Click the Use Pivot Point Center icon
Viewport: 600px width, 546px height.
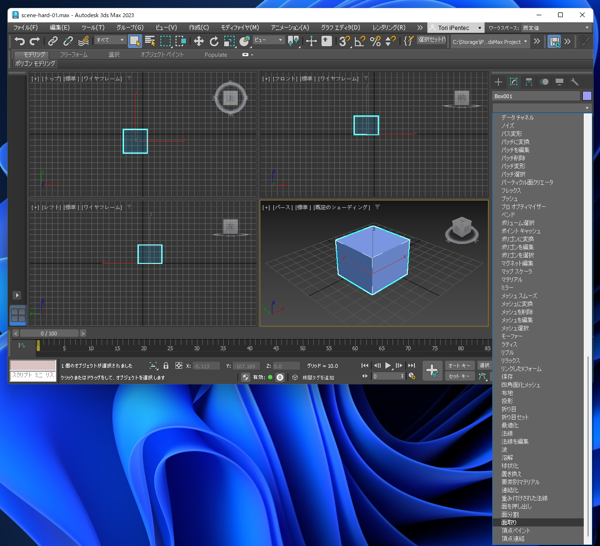[x=293, y=41]
